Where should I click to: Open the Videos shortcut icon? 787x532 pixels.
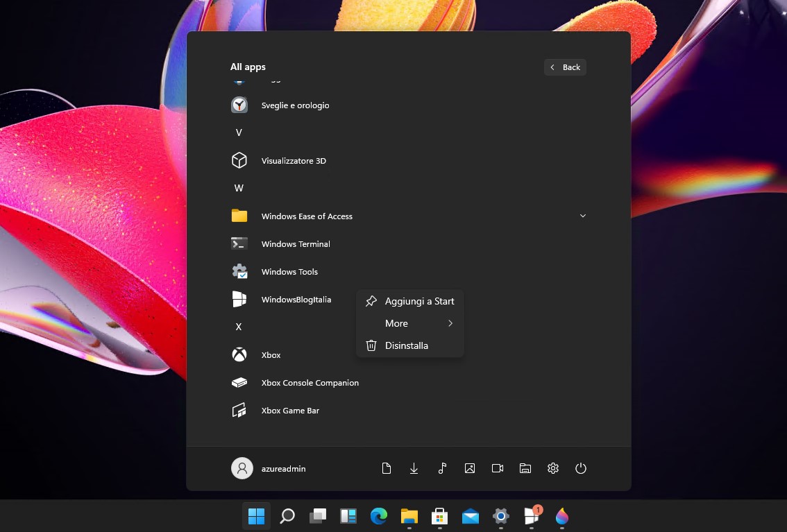pos(498,468)
